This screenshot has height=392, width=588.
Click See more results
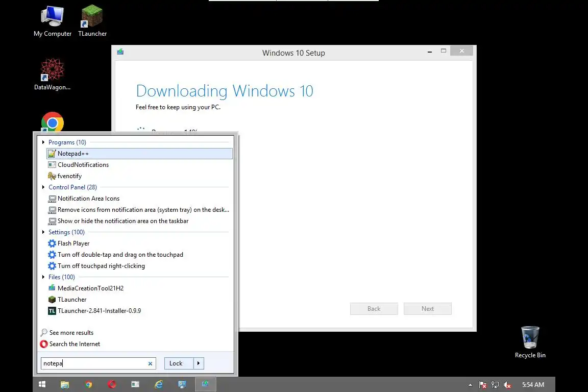point(67,333)
